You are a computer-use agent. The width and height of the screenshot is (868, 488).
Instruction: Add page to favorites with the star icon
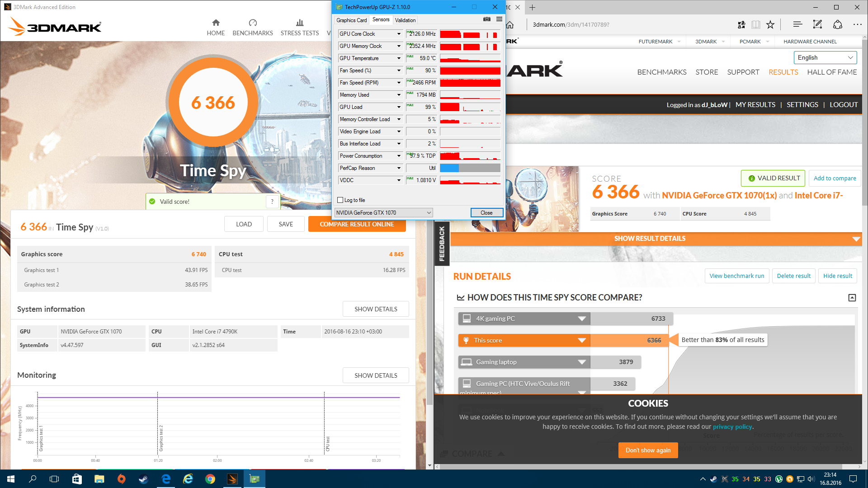[770, 24]
